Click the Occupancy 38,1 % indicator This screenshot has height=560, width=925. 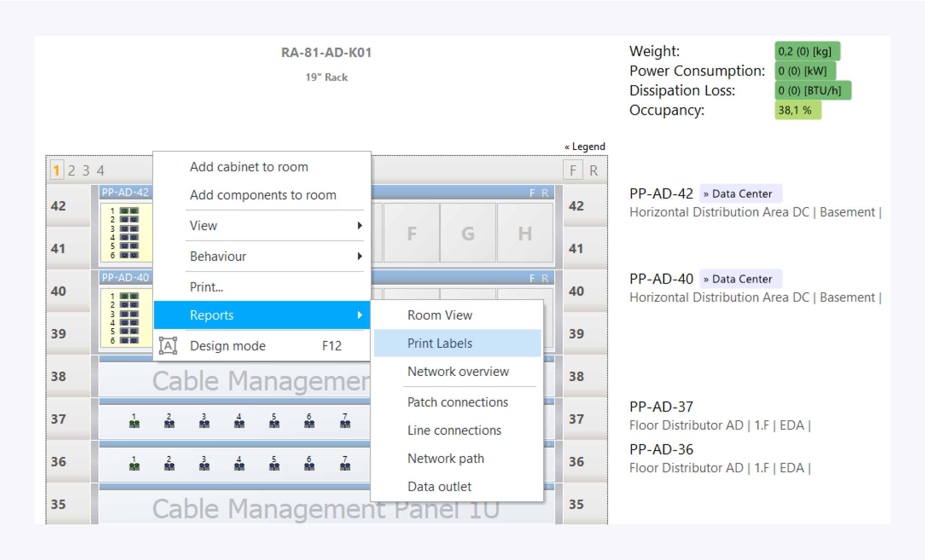[797, 110]
